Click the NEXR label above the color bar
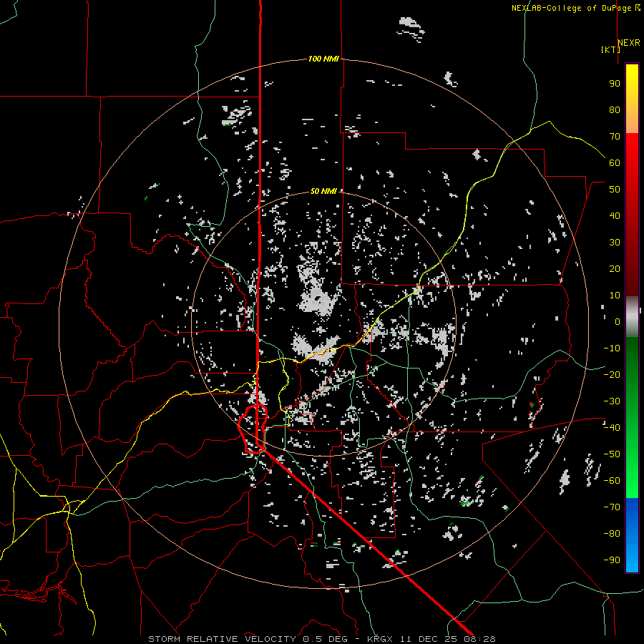Image resolution: width=644 pixels, height=644 pixels. [629, 43]
